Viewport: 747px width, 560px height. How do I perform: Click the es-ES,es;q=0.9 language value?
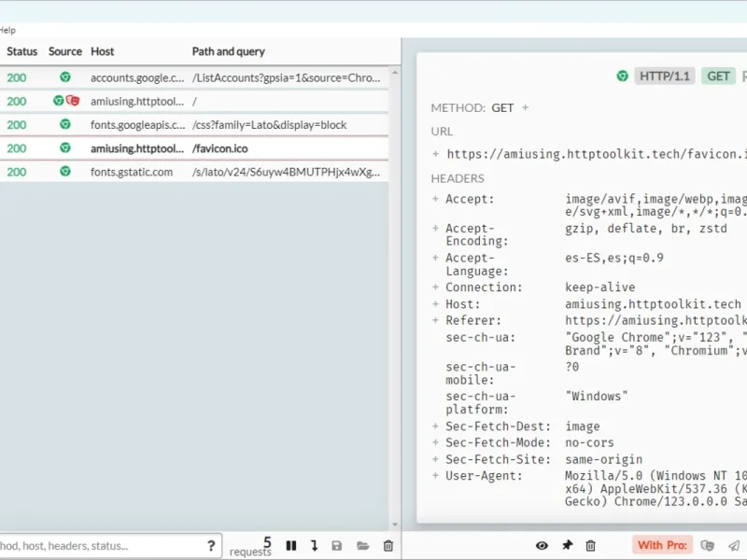(614, 259)
